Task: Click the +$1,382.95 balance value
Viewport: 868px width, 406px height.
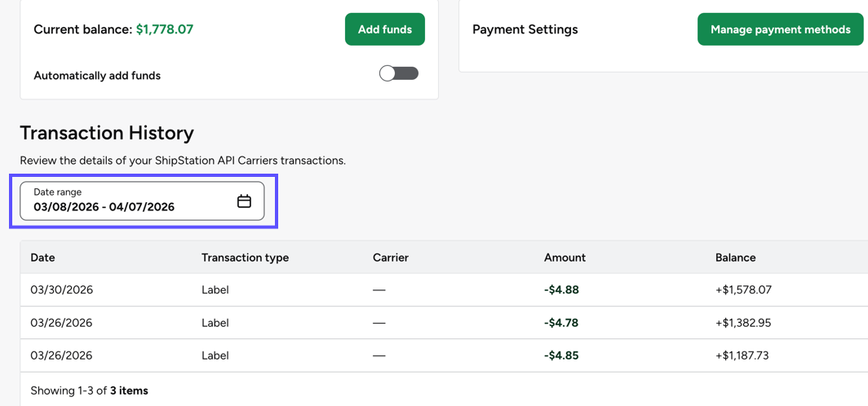Action: click(743, 323)
